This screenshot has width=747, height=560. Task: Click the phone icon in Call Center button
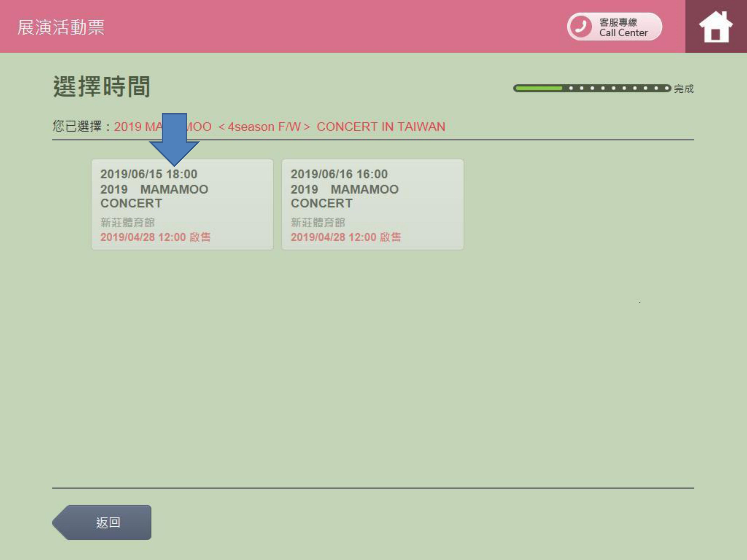[581, 27]
